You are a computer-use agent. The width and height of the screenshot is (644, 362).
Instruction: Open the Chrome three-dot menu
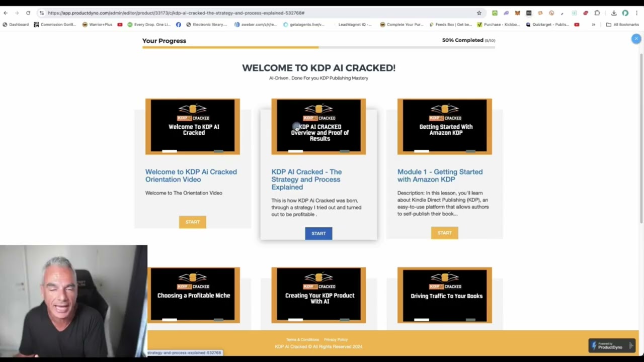[x=636, y=13]
